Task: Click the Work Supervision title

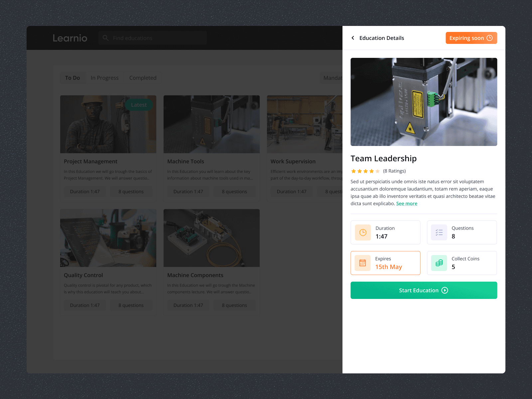Action: [293, 161]
